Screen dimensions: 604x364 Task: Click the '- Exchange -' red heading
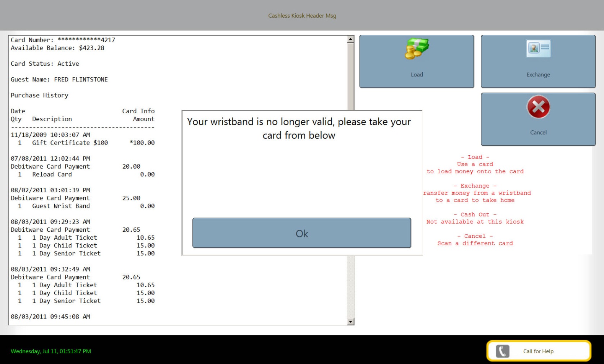click(475, 186)
